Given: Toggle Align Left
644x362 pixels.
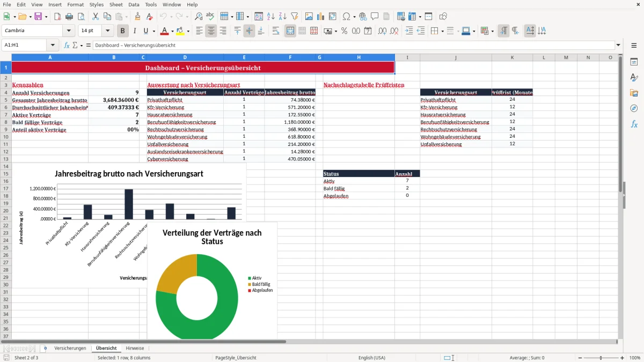Looking at the screenshot, I should [x=200, y=31].
